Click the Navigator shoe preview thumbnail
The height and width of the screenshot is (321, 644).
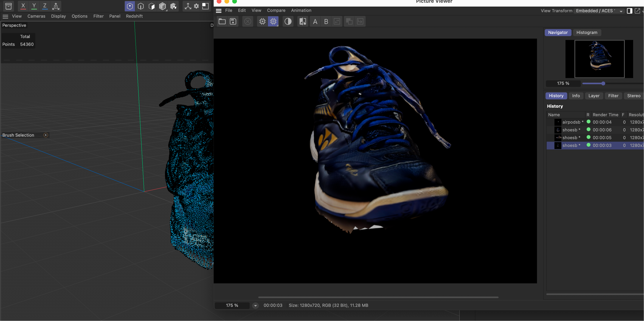point(599,59)
